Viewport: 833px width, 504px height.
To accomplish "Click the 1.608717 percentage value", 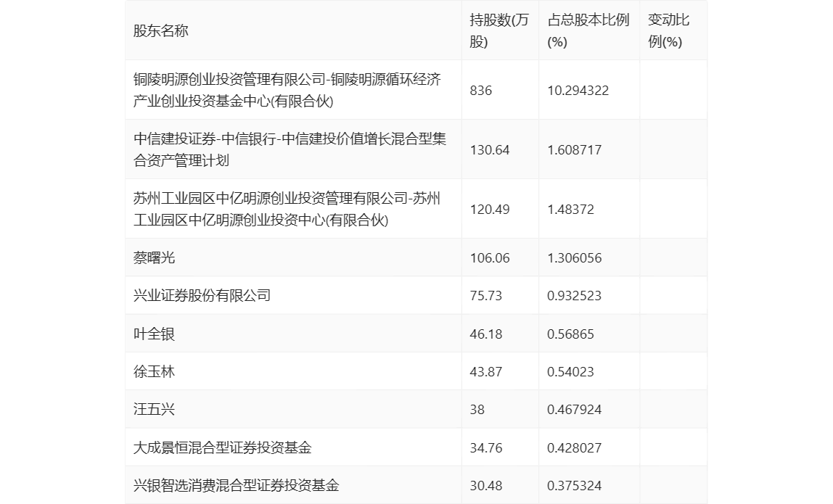I will 574,150.
